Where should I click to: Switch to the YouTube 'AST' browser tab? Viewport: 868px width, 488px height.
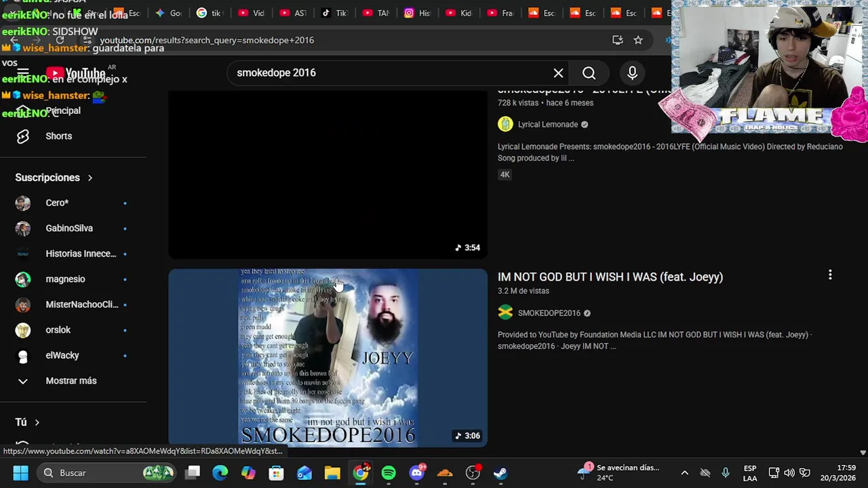pos(292,13)
